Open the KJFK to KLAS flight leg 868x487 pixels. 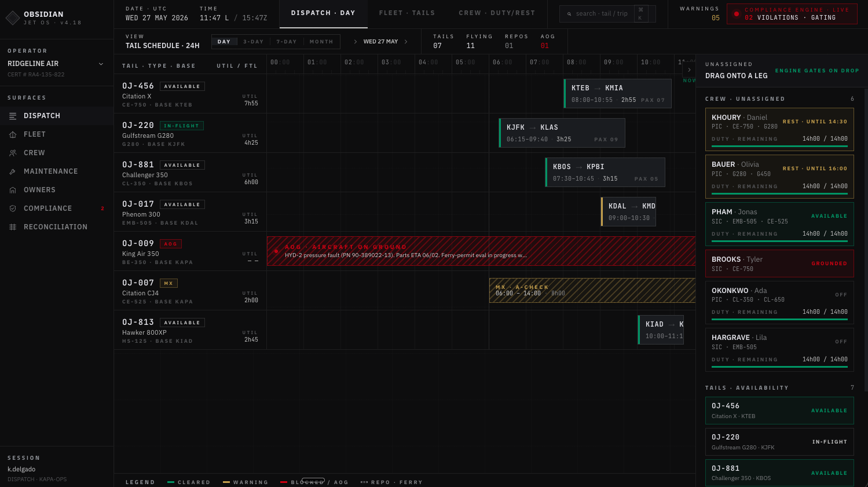[562, 133]
